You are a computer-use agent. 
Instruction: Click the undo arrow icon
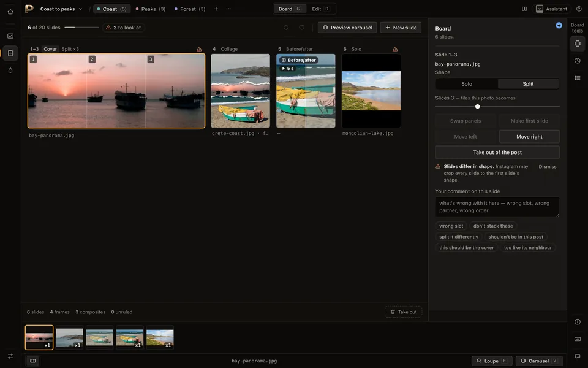286,28
